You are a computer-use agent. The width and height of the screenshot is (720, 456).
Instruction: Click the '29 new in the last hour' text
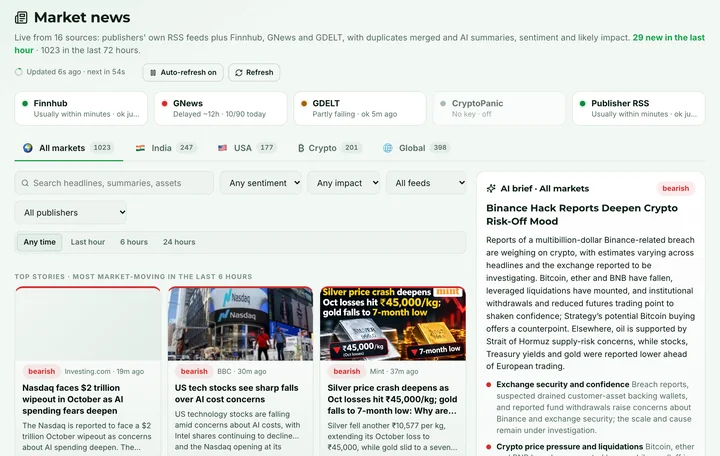point(669,38)
